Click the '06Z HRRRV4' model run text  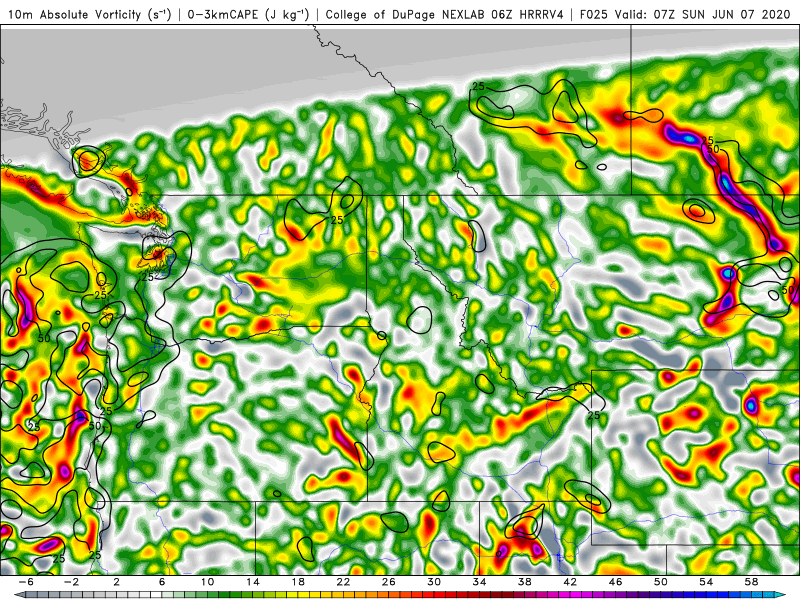tap(528, 14)
